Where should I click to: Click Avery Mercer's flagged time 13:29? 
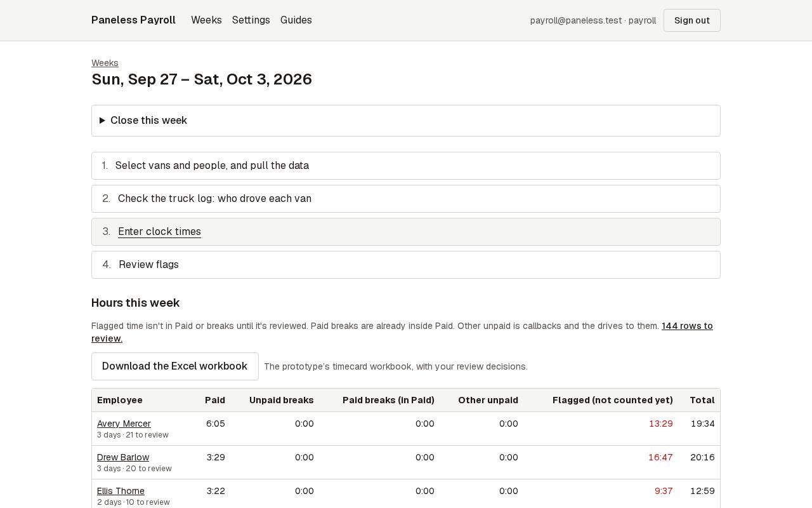pyautogui.click(x=661, y=424)
